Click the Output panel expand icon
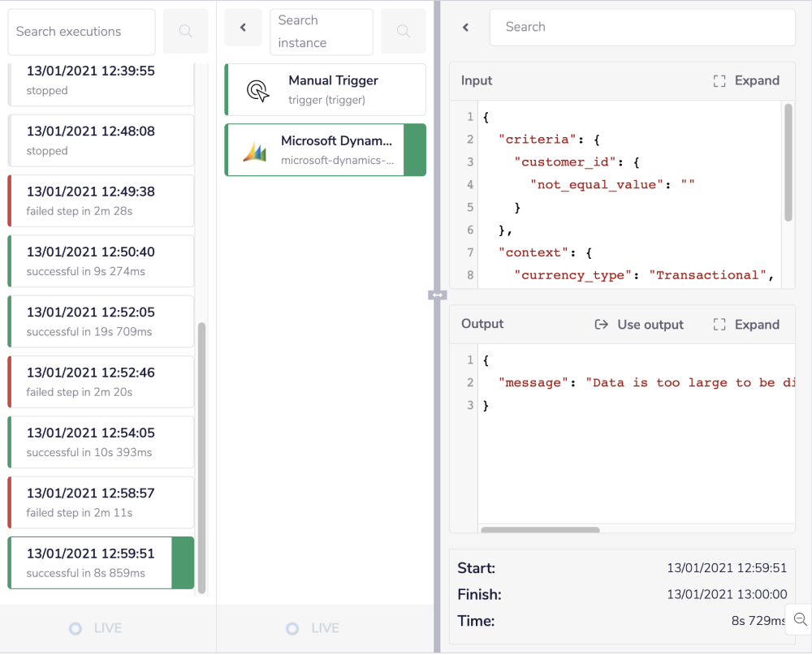 click(x=719, y=325)
